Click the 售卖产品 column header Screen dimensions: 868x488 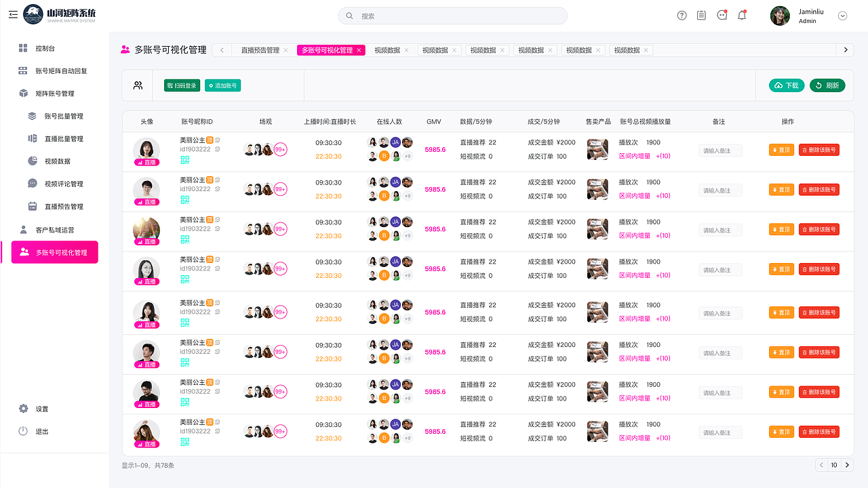tap(598, 122)
